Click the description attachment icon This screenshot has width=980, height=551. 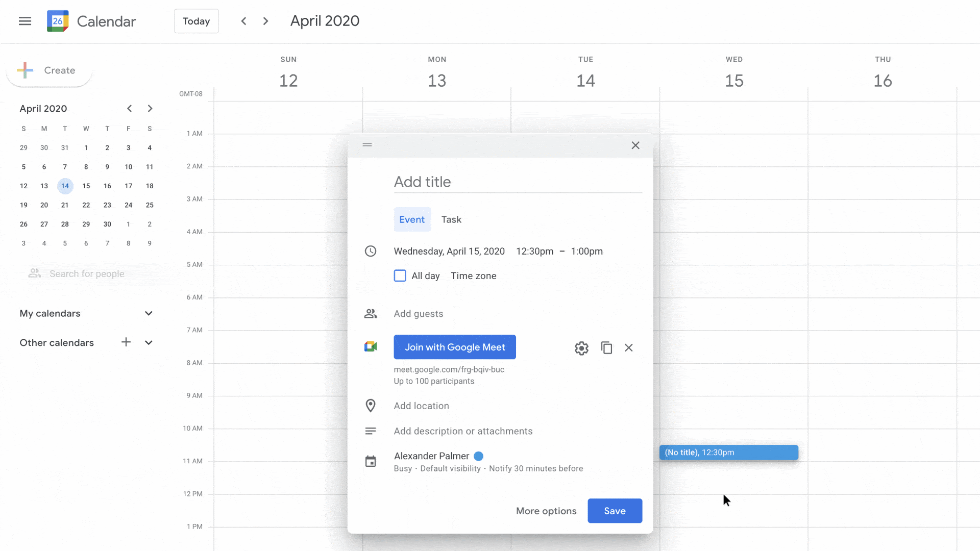370,431
